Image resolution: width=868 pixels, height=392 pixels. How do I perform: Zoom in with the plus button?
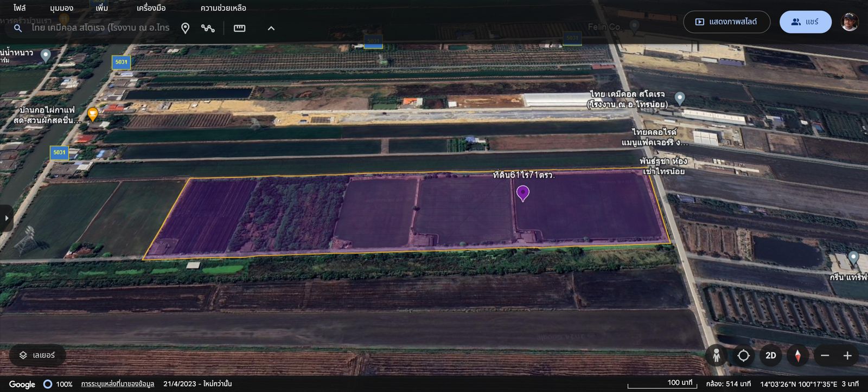pos(847,356)
